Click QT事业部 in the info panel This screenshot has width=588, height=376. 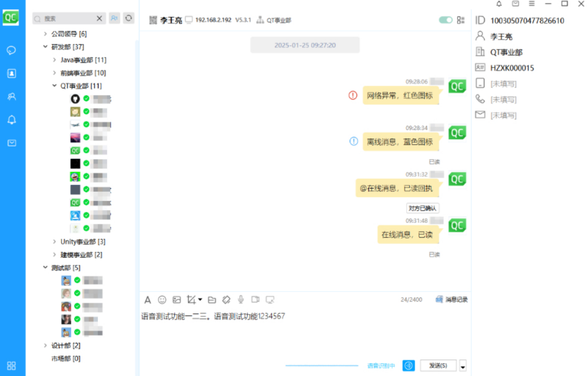[506, 52]
